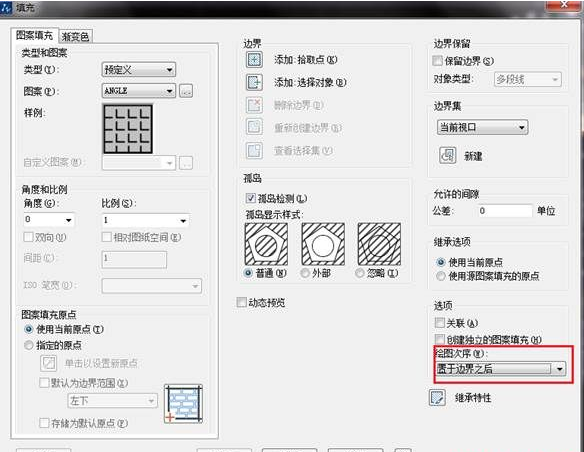Open pattern browse button next to ANGLE
Image resolution: width=584 pixels, height=452 pixels.
click(186, 91)
